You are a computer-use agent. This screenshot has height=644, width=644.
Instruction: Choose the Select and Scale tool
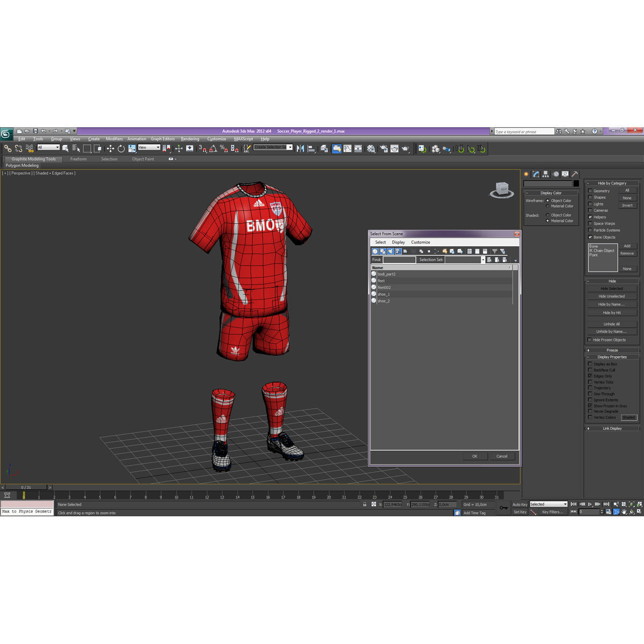[132, 149]
